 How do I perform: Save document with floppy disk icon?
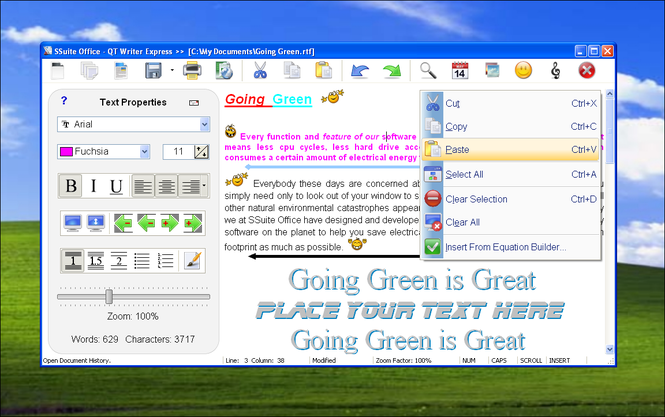153,70
